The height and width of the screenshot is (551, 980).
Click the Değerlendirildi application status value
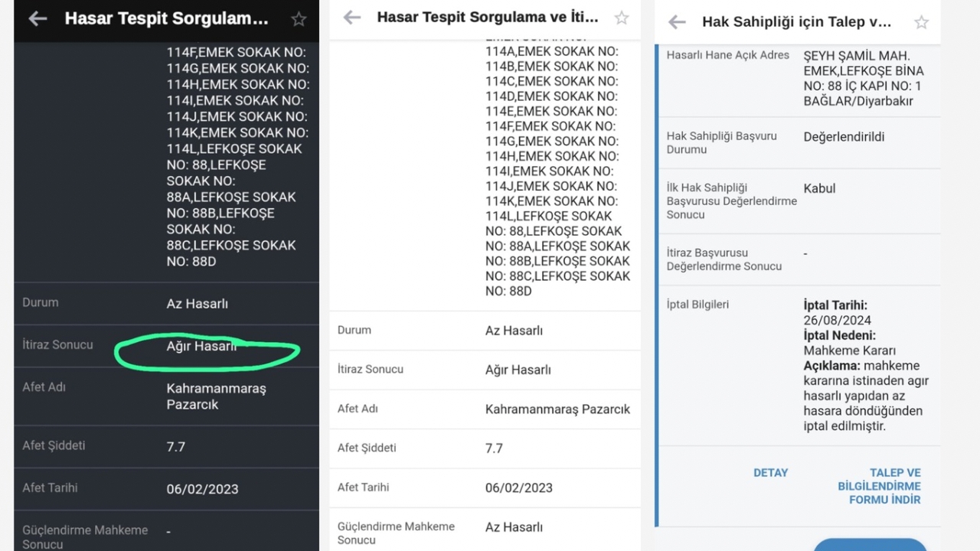[x=844, y=137]
